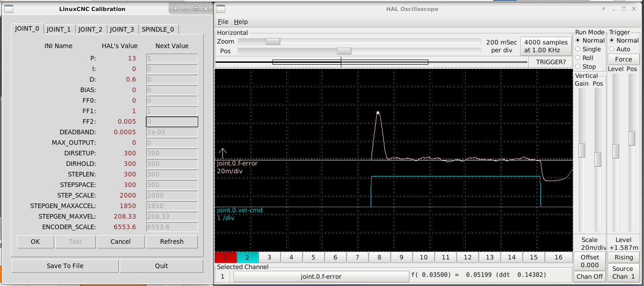The width and height of the screenshot is (644, 286).
Task: Shade the Calibration window with up-arrow icon
Action: 176,9
